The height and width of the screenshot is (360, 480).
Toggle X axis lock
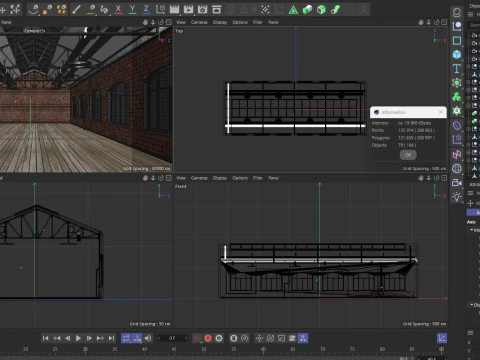point(118,9)
